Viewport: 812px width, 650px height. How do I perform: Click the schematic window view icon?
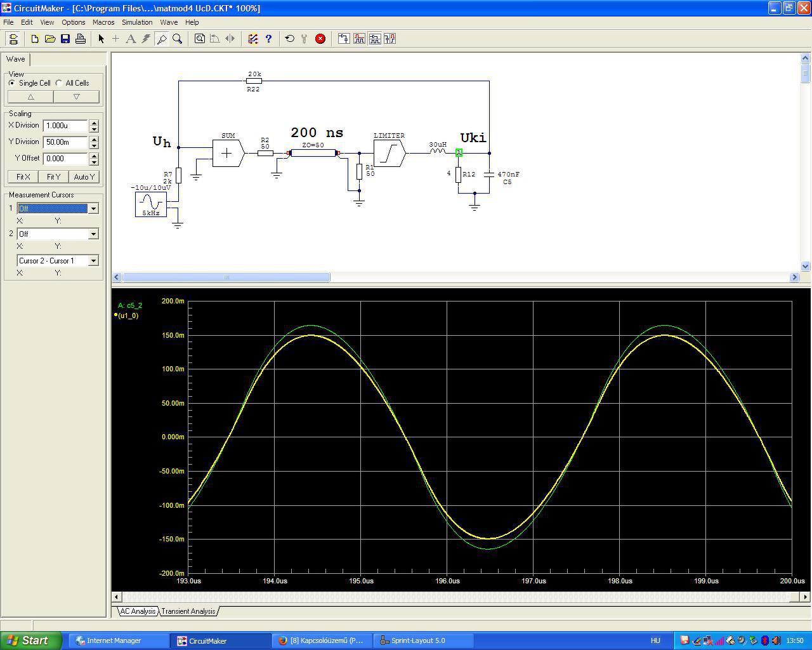coord(344,39)
